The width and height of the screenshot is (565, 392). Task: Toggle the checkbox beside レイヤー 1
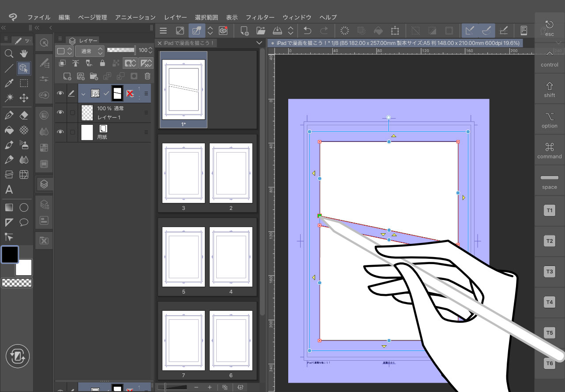pos(72,113)
